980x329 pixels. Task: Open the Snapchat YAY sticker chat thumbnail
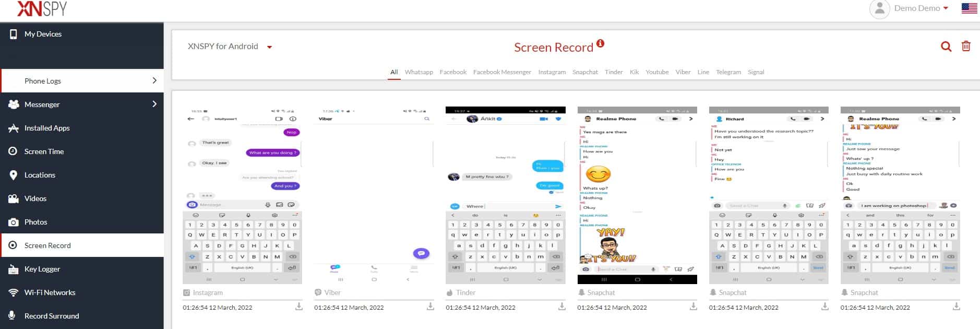[x=637, y=195]
